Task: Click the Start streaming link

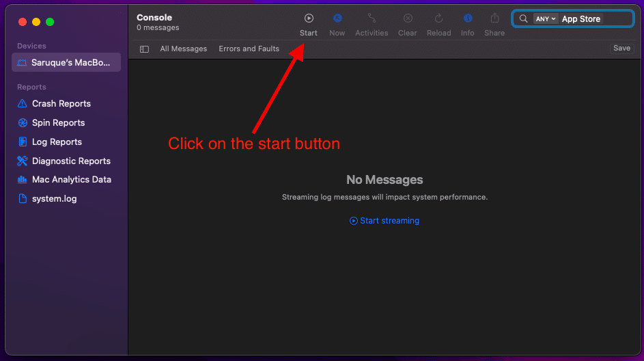Action: tap(384, 221)
